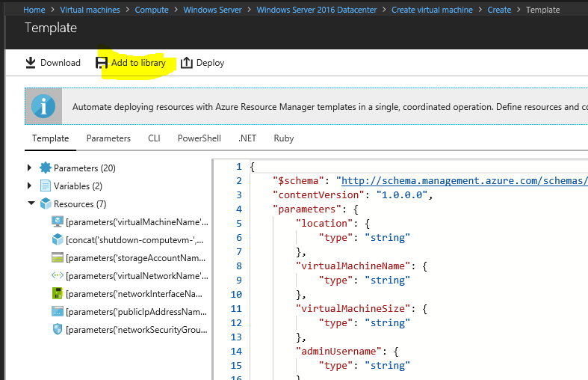Select [parameters('virtualNetworkName'... resource
Image resolution: width=588 pixels, height=380 pixels.
pyautogui.click(x=137, y=276)
